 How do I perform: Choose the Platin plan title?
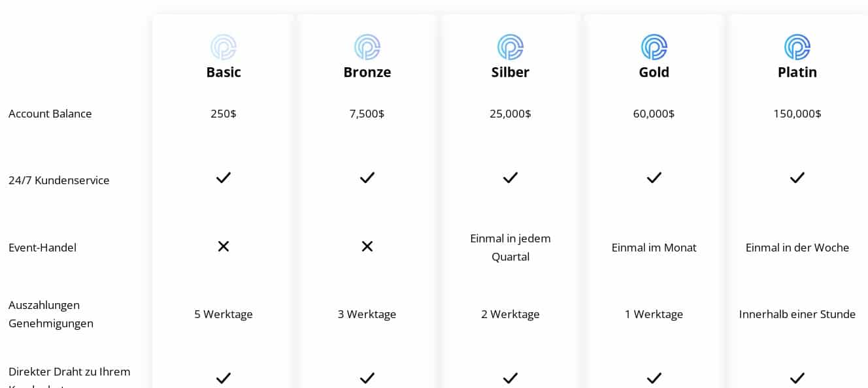[797, 72]
